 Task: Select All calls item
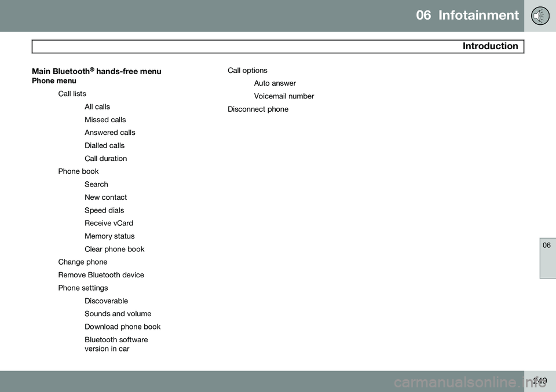tap(97, 107)
